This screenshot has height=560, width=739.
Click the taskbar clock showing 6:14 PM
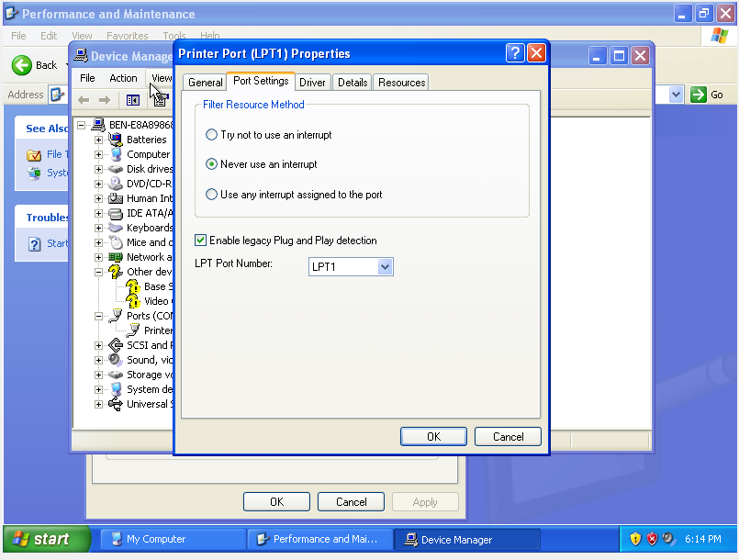tap(702, 539)
